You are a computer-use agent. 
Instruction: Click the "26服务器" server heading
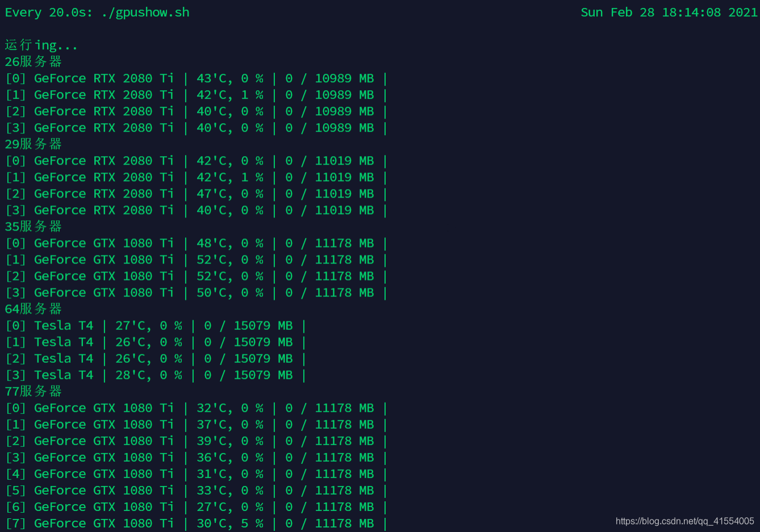coord(33,62)
